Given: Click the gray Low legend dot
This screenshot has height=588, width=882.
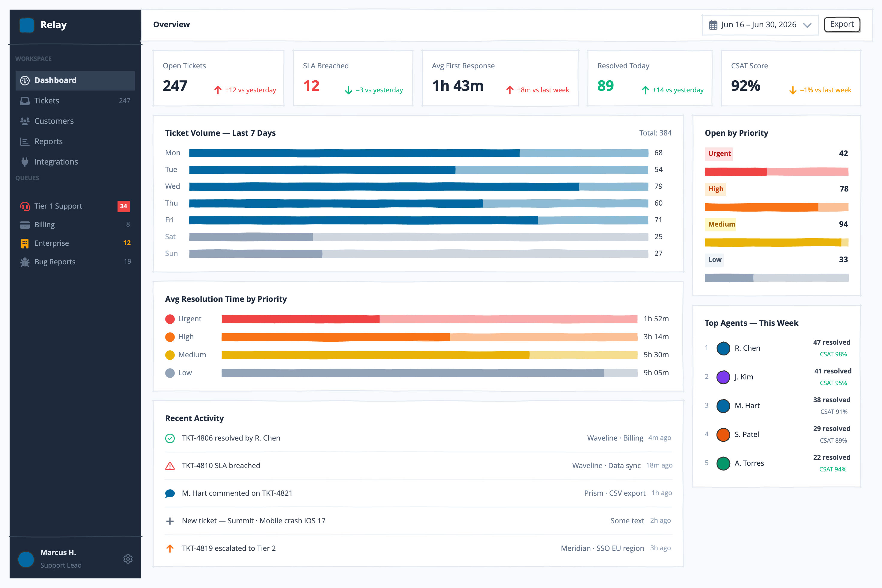Looking at the screenshot, I should pos(170,373).
